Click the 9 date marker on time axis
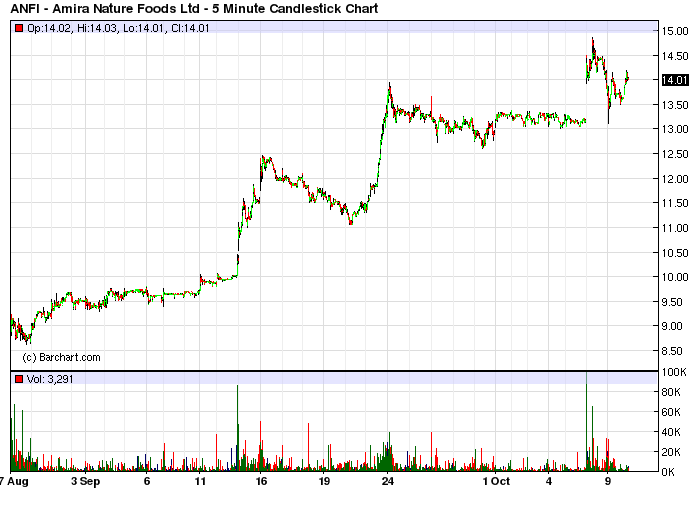Viewport: 700px width, 512px height. 608,482
